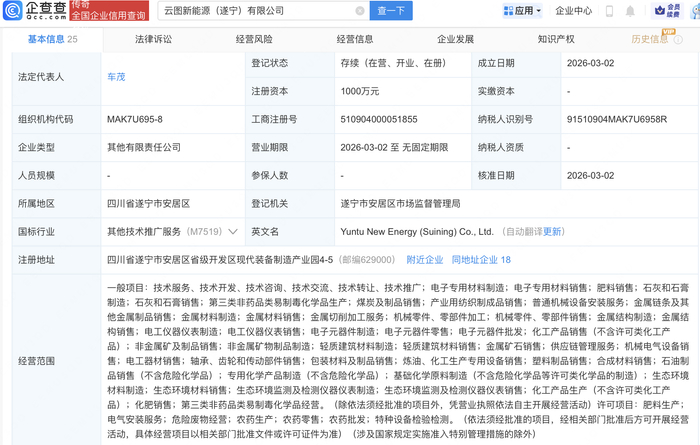Open legal representative 车茂 link
The width and height of the screenshot is (700, 445).
pos(116,77)
